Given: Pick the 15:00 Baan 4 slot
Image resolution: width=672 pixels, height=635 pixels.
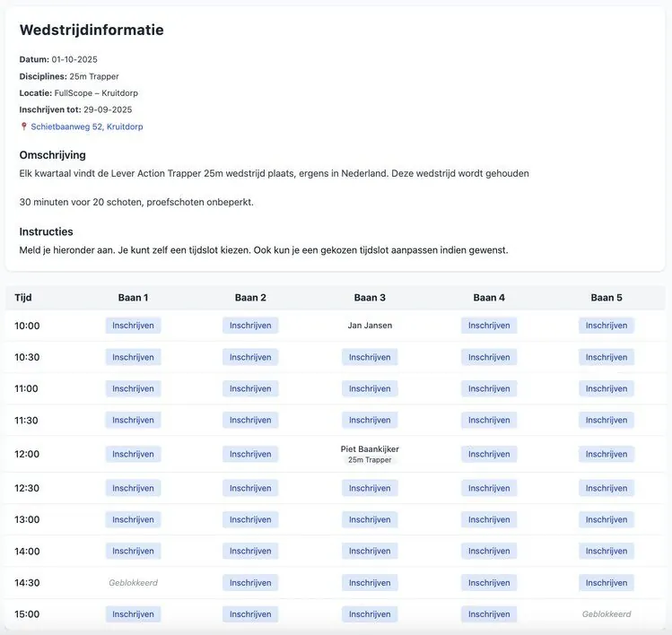Looking at the screenshot, I should [489, 614].
